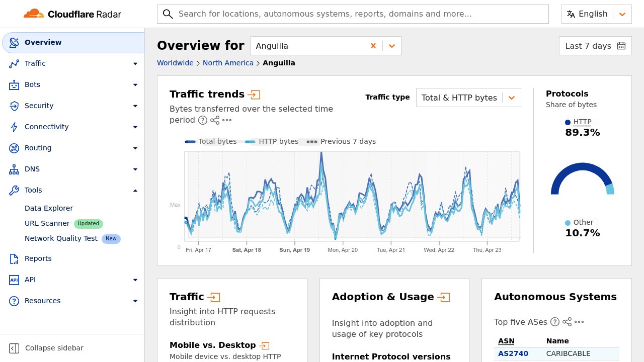Open Mobile vs. Desktop arrow icon
This screenshot has width=644, height=362.
(265, 345)
